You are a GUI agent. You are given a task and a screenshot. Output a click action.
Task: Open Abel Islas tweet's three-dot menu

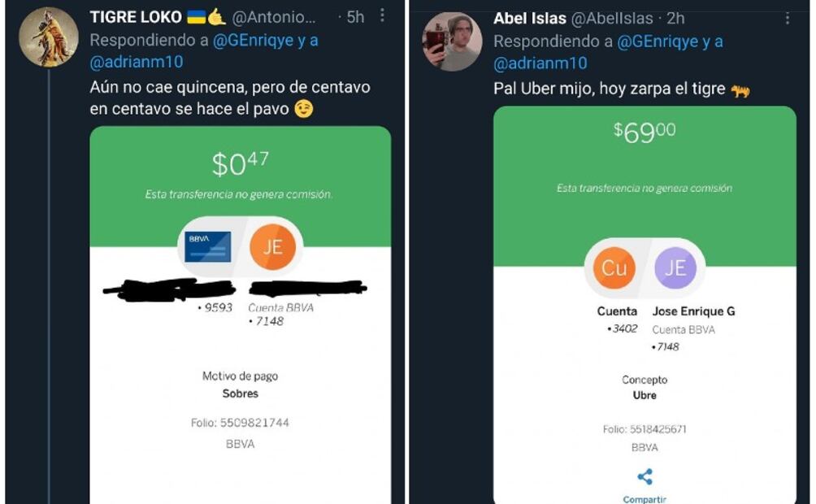pos(787,19)
